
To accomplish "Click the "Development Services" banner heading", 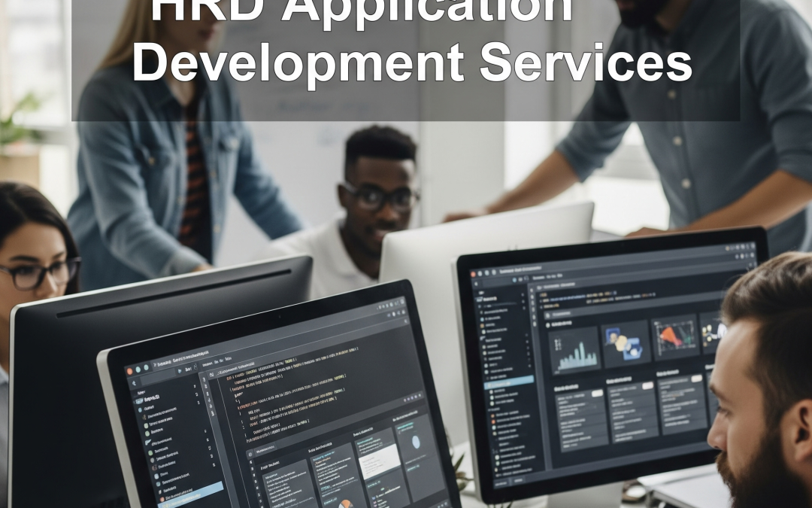I will (412, 64).
